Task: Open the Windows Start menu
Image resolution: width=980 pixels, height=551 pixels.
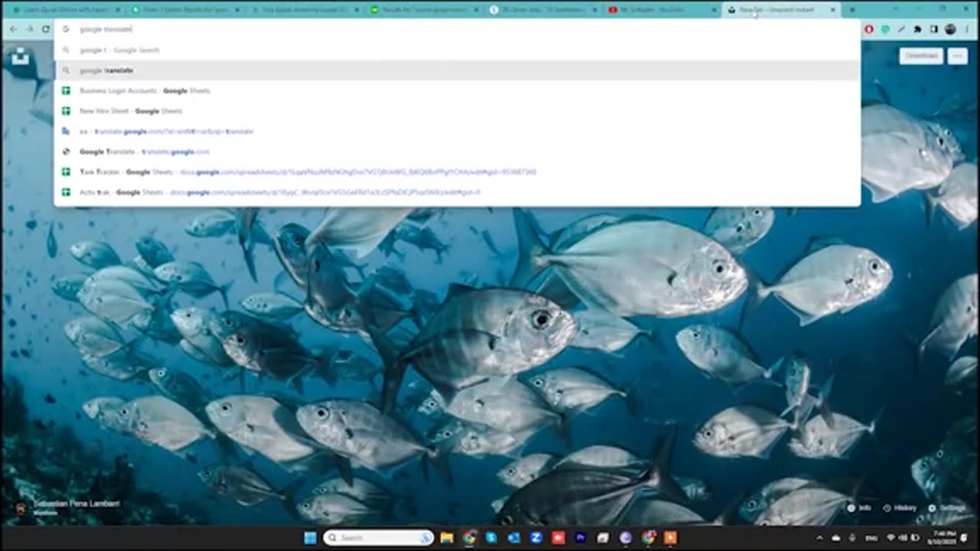Action: pos(310,538)
